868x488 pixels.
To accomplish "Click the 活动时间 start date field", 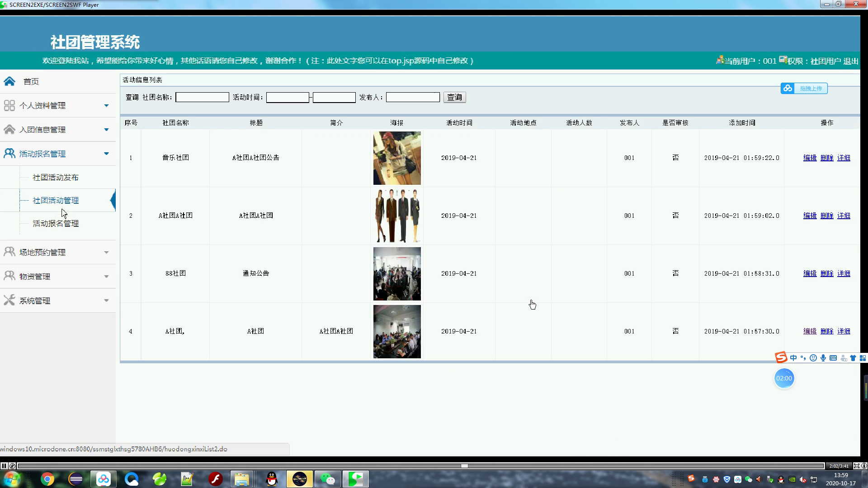I will [x=288, y=97].
